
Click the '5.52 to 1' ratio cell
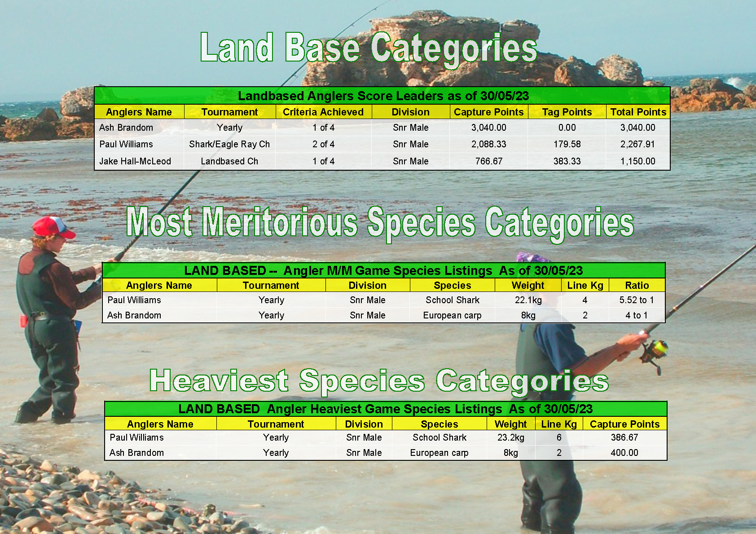coord(637,300)
